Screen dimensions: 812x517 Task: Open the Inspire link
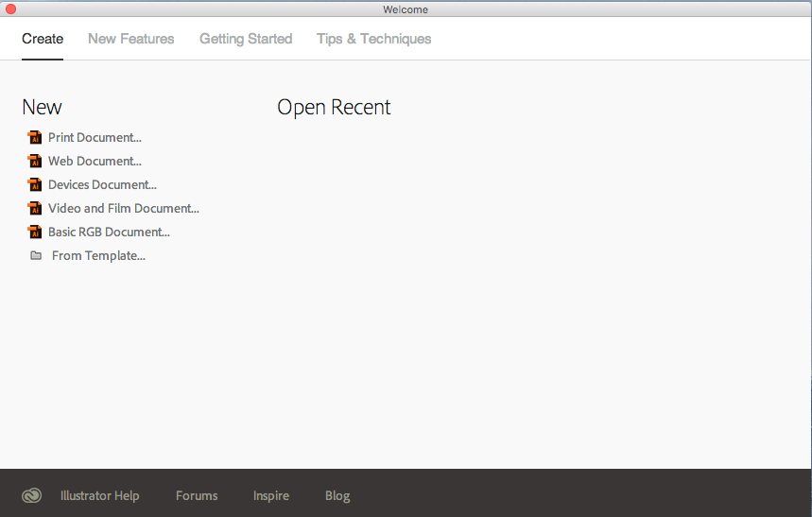coord(271,496)
